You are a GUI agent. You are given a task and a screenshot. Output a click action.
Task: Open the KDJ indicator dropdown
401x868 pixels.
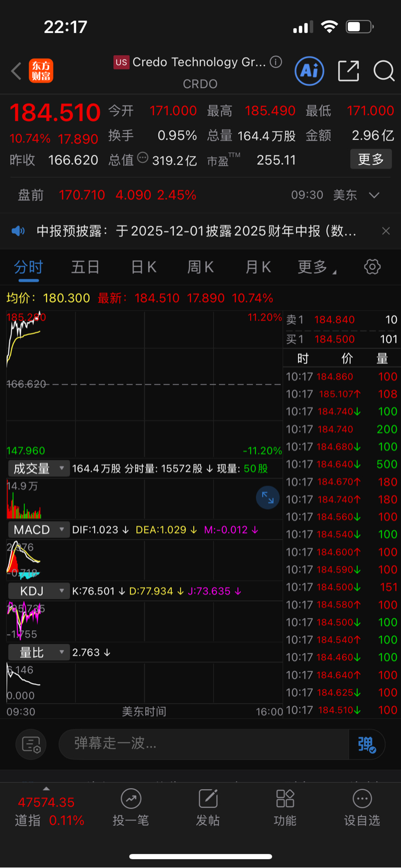coord(39,591)
